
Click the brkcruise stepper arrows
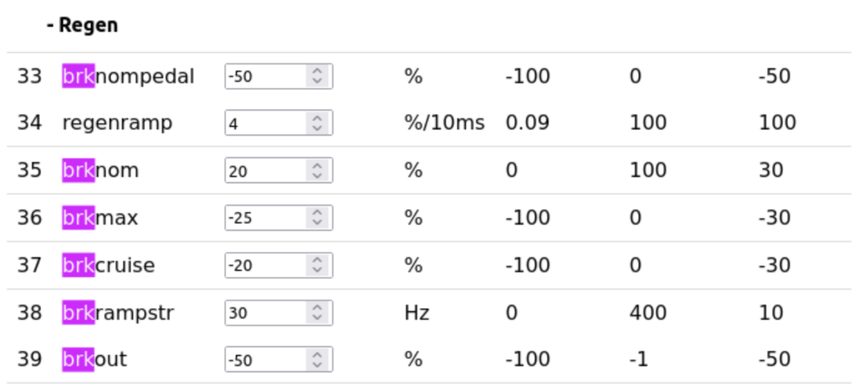click(x=317, y=266)
